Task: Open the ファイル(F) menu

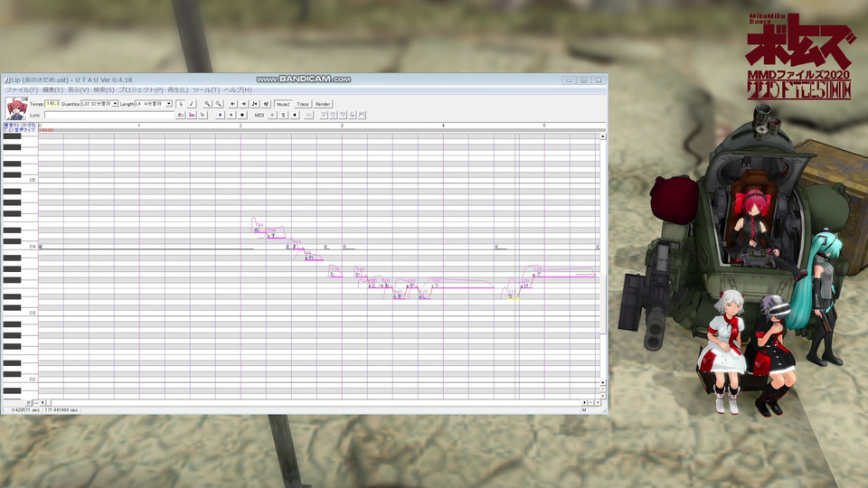Action: point(22,89)
